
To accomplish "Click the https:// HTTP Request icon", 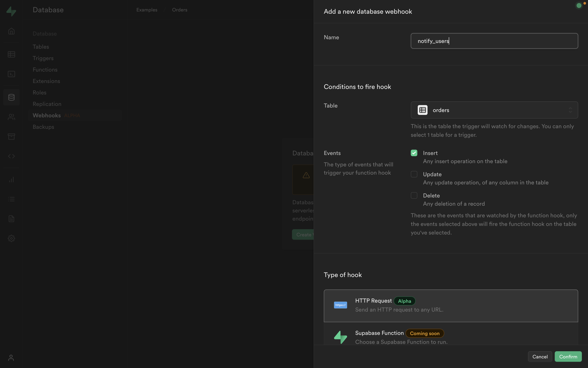I will [340, 305].
